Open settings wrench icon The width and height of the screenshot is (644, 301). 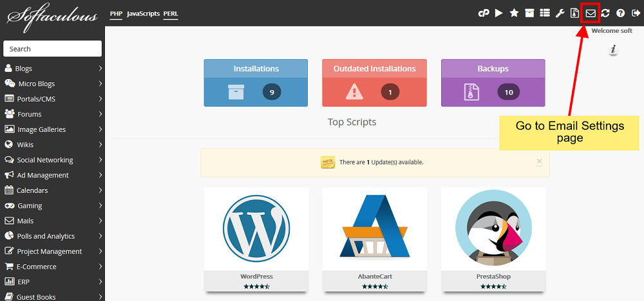[560, 13]
